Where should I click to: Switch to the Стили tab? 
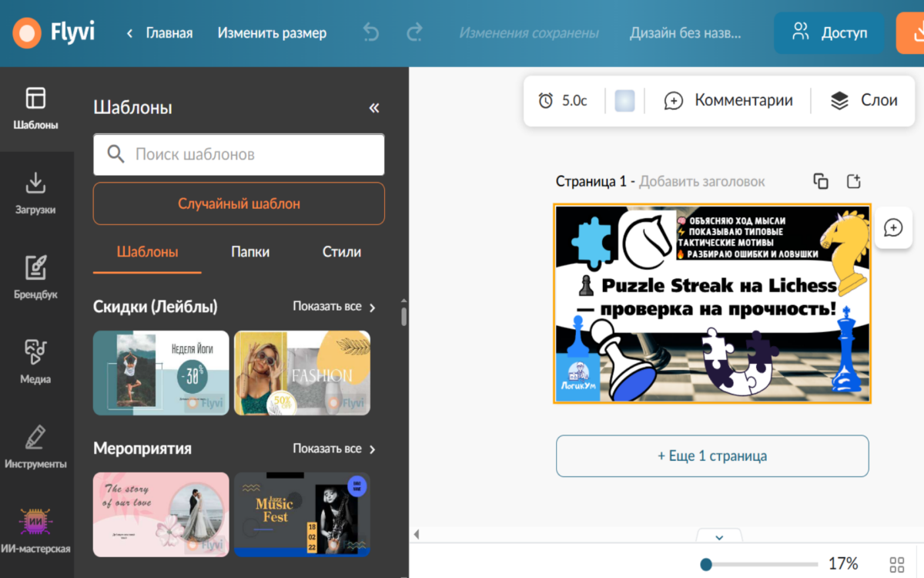pos(342,252)
